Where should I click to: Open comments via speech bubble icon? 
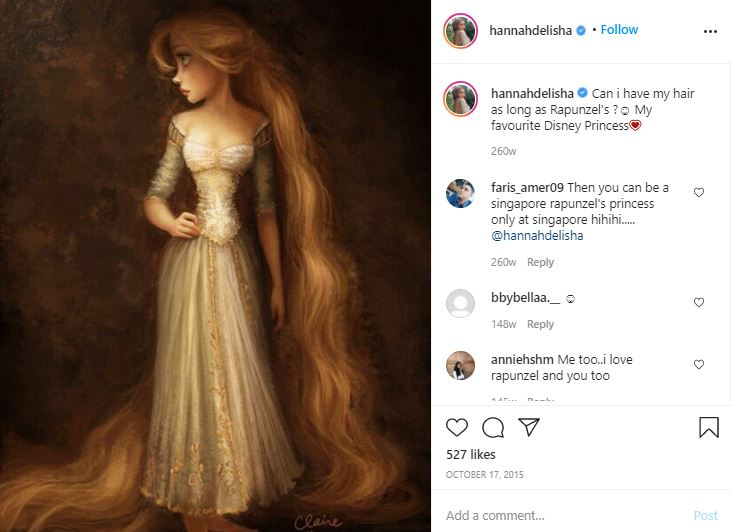point(493,427)
